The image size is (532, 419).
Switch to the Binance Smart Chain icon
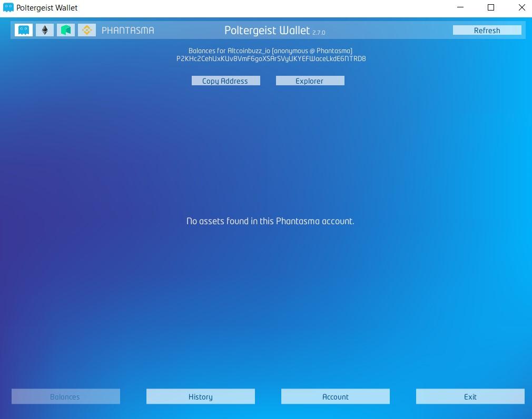[87, 30]
